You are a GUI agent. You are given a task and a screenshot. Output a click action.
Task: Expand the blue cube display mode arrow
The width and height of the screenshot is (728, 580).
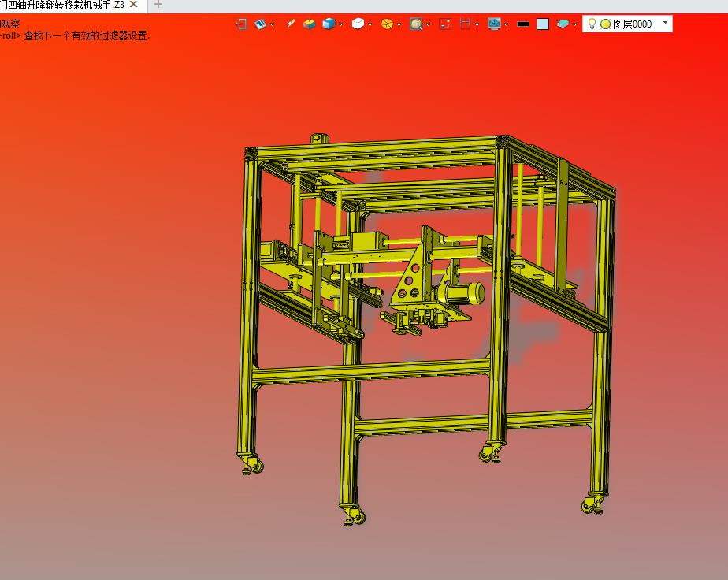point(341,24)
